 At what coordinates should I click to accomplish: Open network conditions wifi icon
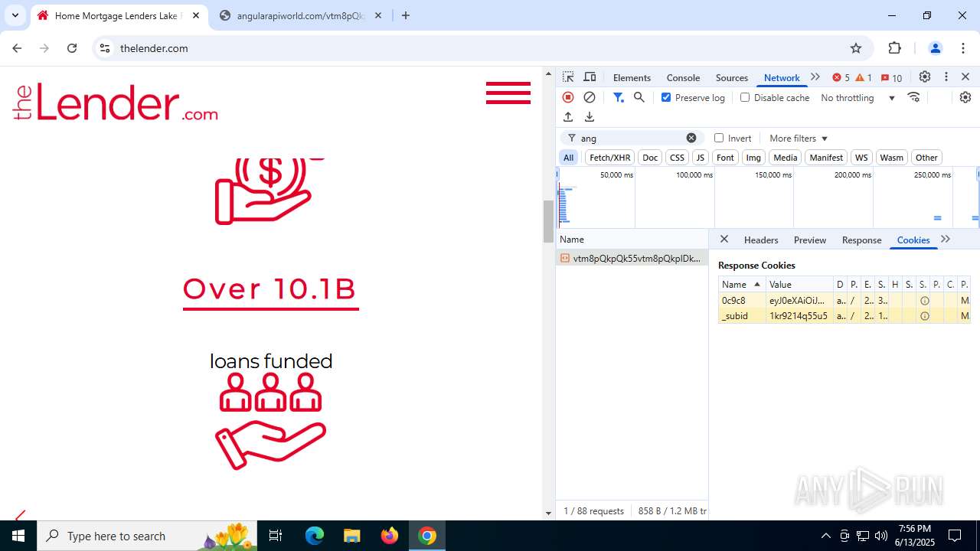(913, 97)
